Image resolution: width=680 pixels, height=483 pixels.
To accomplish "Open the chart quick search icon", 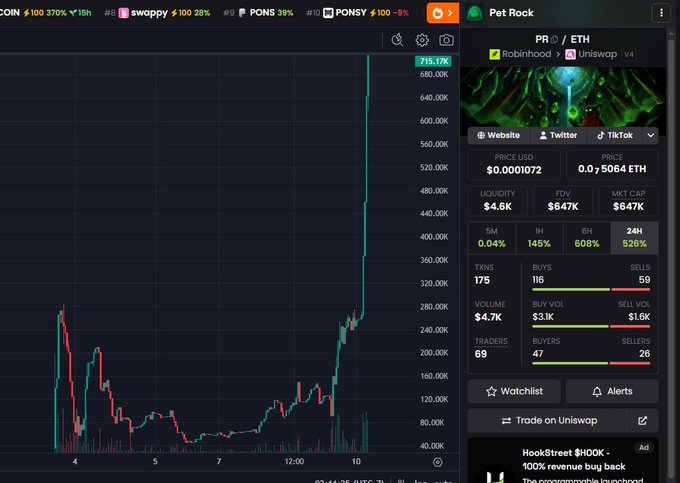I will pyautogui.click(x=397, y=40).
